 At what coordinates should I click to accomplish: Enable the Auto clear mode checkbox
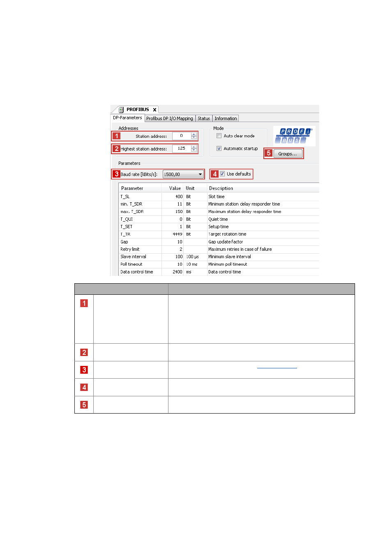[219, 136]
